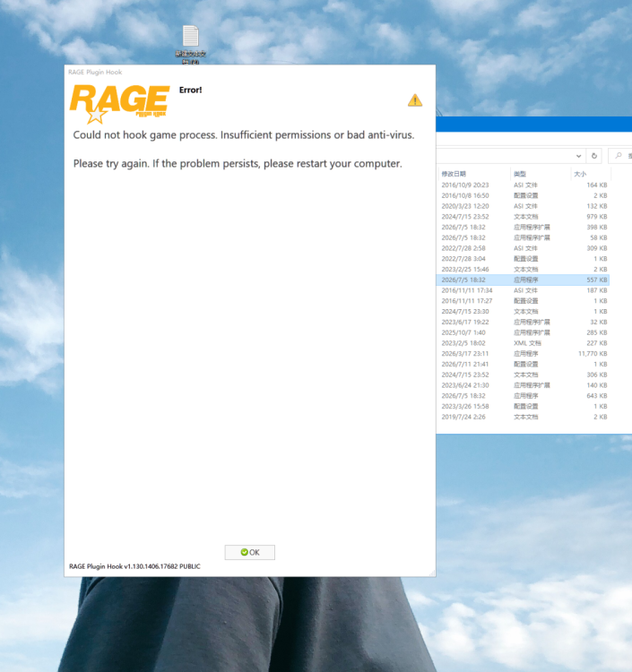Viewport: 632px width, 672px height.
Task: Select the file row dated 2016/11/11 17:27
Action: pos(523,301)
